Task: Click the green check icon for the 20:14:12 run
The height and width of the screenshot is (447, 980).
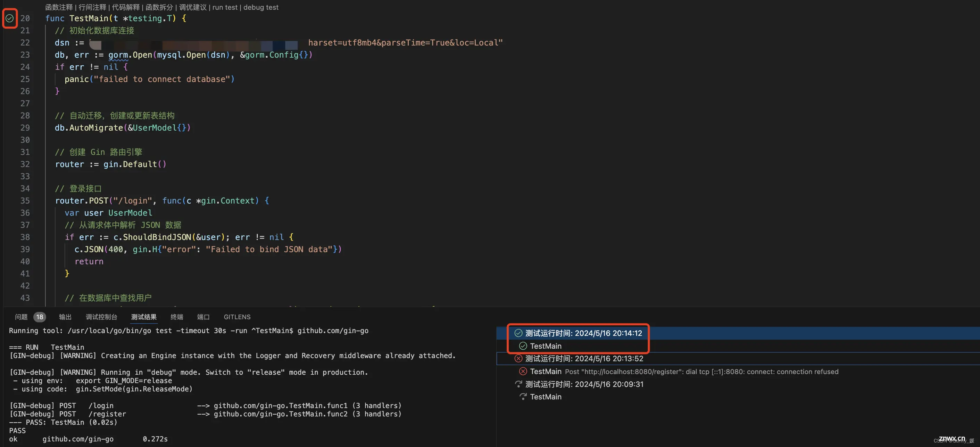Action: point(518,333)
